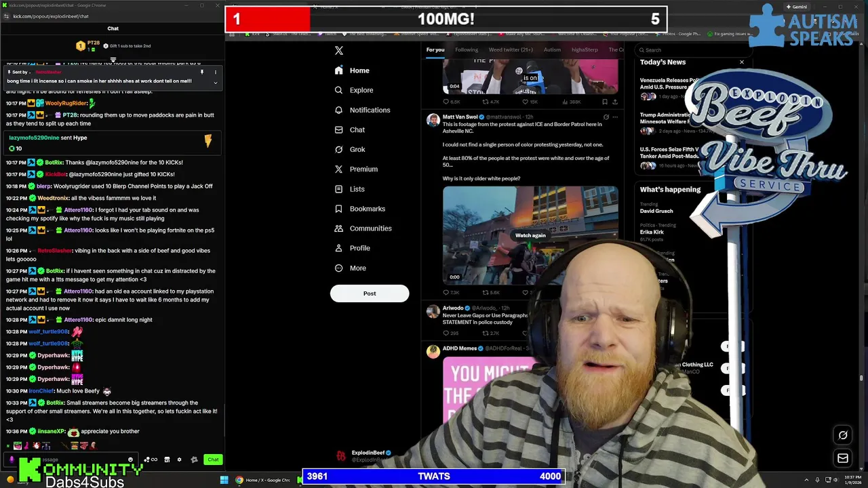Click WoolyRugRider username in Kick chat

pos(66,103)
